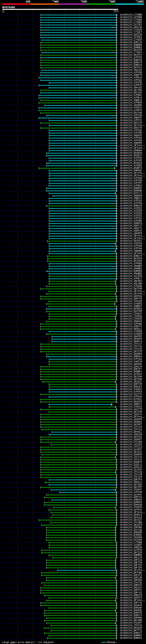Select the UniRef100_B8BBF0 label
Image resolution: width=146 pixels, height=644 pixels.
point(131,372)
